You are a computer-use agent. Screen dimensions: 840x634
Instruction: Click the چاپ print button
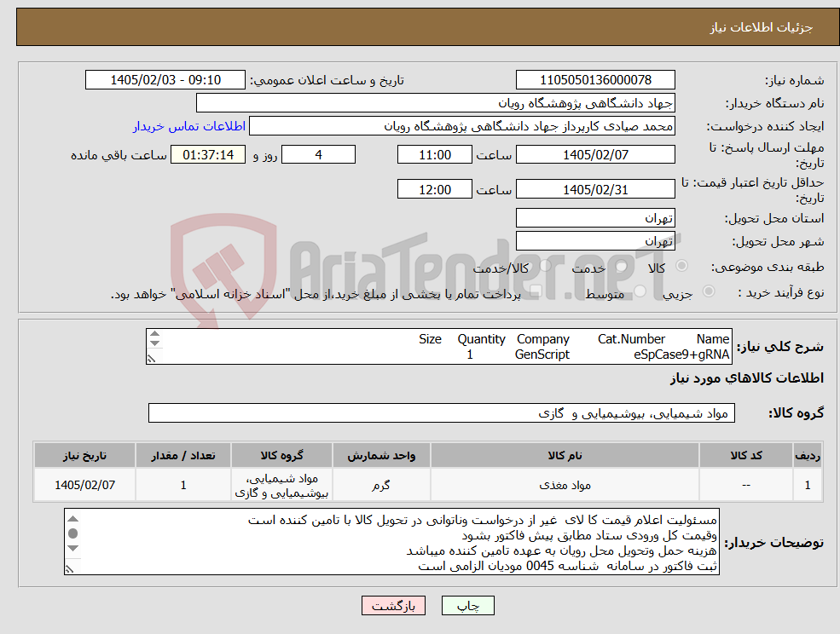(467, 606)
